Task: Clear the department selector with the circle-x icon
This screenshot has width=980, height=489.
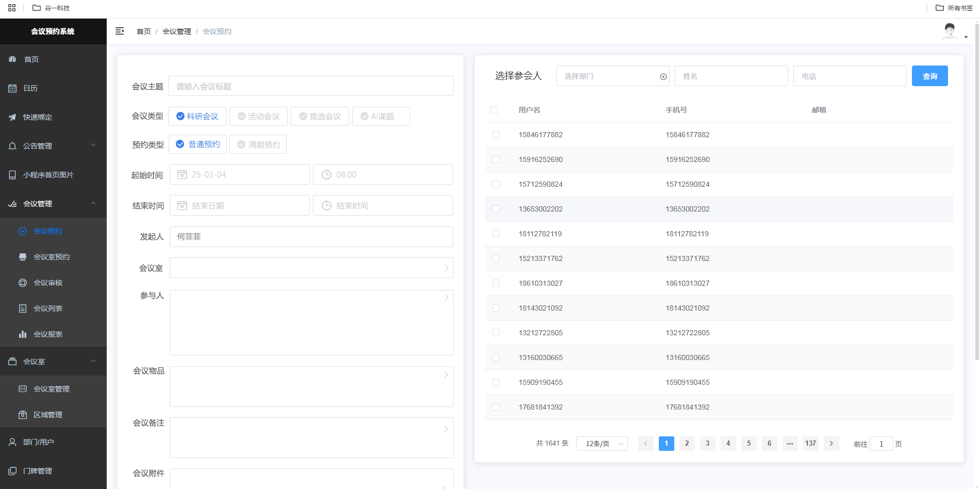Action: coord(663,77)
